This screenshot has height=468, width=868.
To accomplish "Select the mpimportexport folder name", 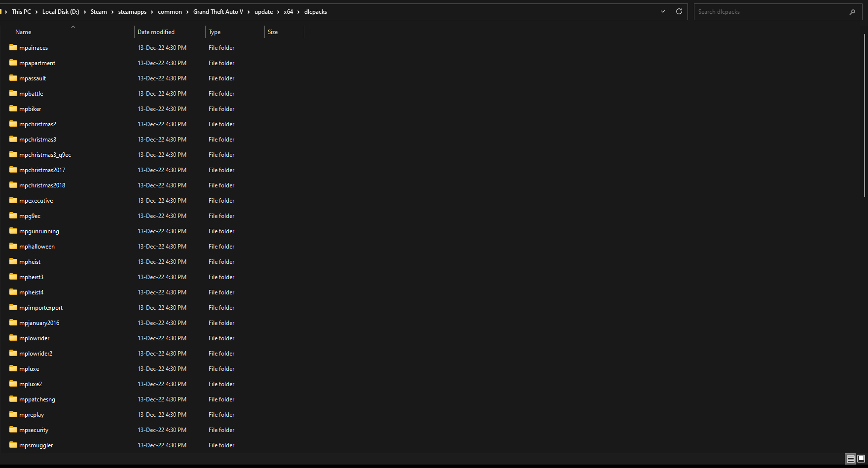I will point(41,308).
